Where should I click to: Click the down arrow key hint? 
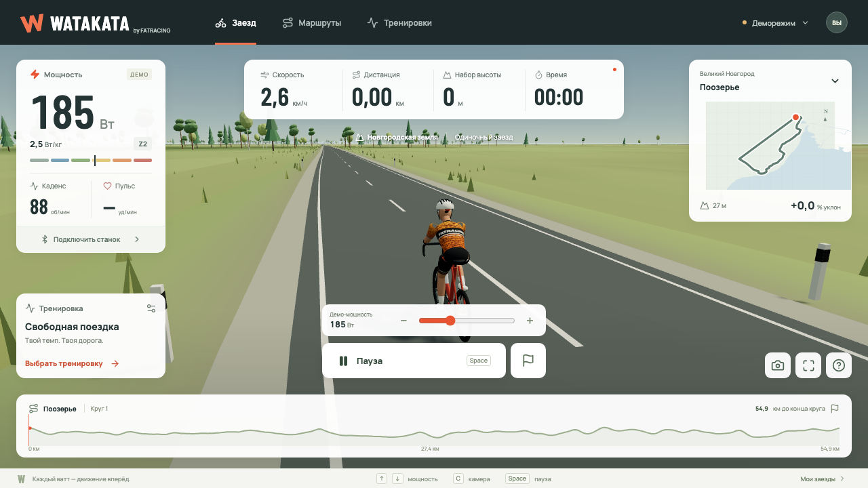point(397,479)
